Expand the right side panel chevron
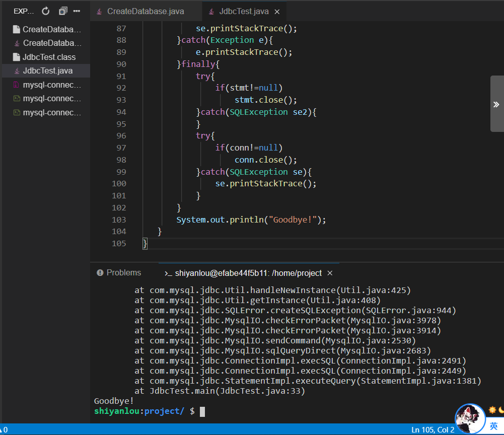 click(x=496, y=104)
